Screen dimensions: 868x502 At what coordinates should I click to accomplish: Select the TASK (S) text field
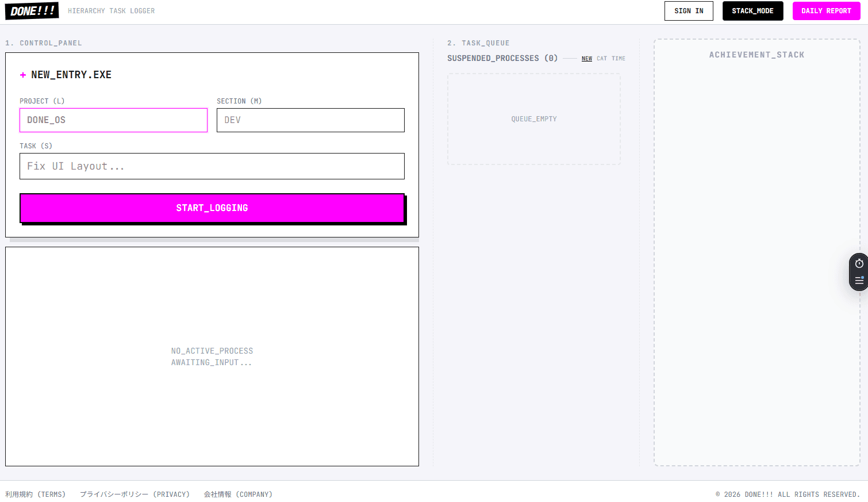(212, 166)
